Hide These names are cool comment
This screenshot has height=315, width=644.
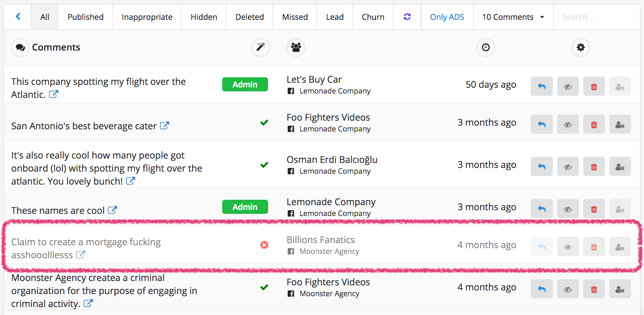pyautogui.click(x=568, y=209)
